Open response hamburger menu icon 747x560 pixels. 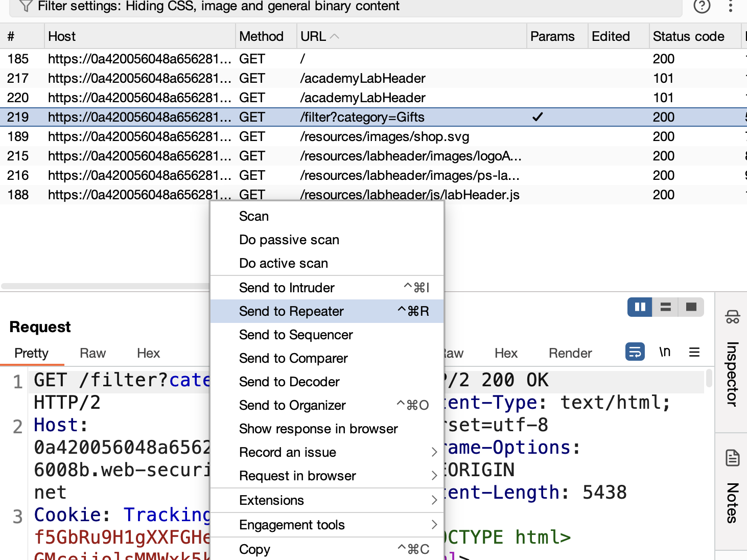(694, 352)
